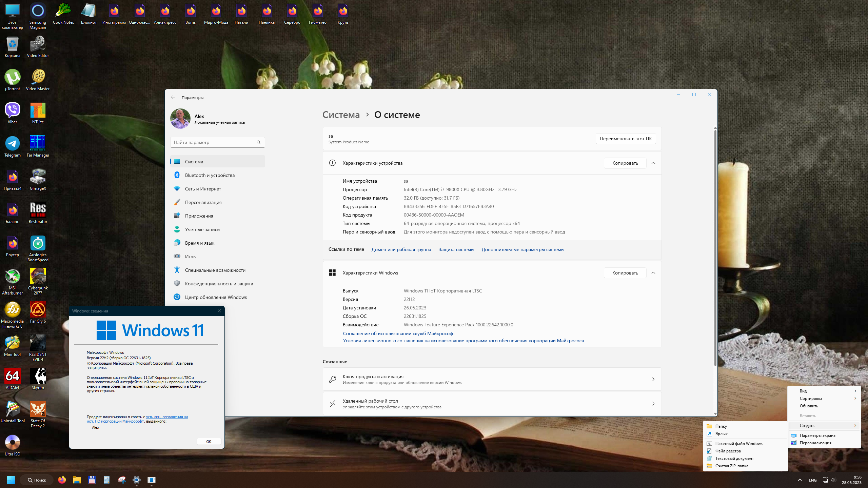Screen dimensions: 868x488
Task: Collapse the Характеристики Windows section
Action: tap(653, 273)
